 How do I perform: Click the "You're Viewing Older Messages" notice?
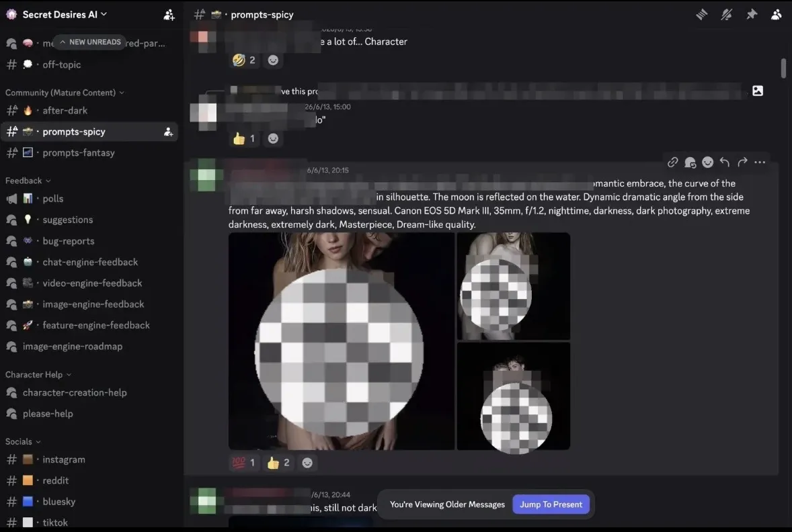[x=447, y=504]
